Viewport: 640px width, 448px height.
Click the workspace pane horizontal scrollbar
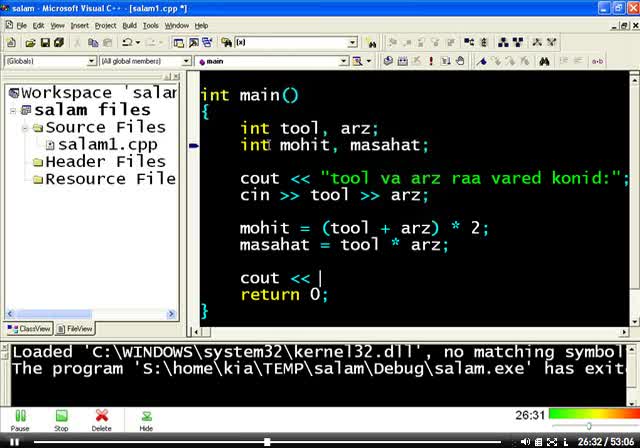click(x=91, y=314)
